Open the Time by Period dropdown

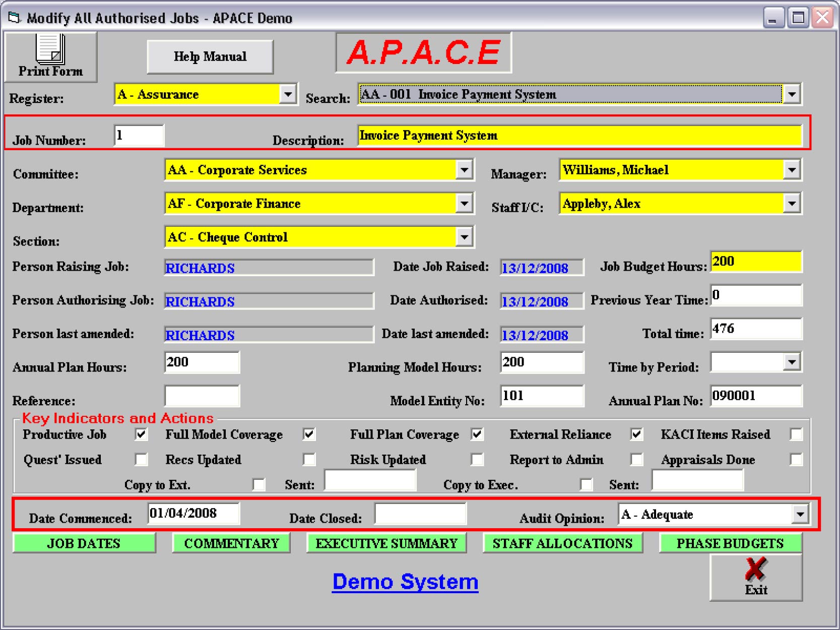click(x=792, y=362)
